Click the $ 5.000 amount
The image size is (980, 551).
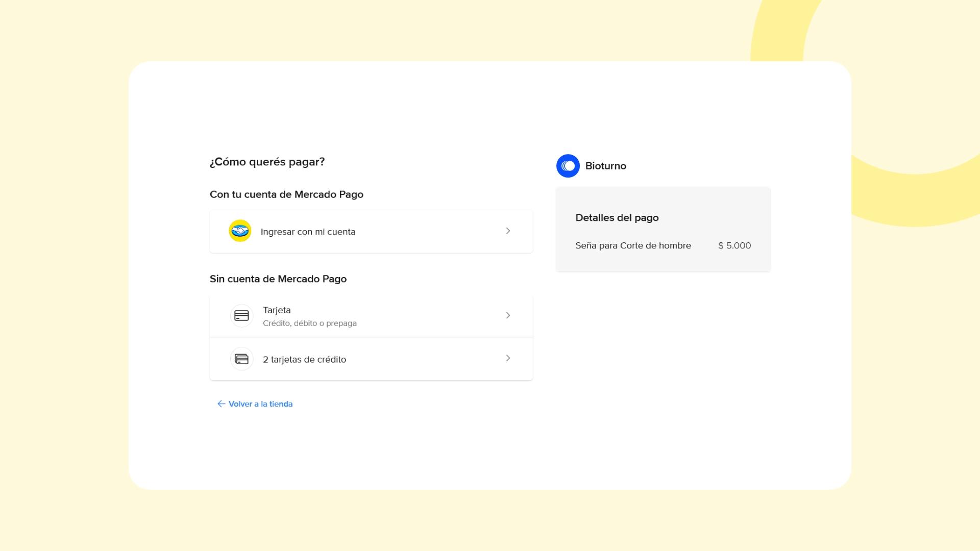(x=734, y=245)
